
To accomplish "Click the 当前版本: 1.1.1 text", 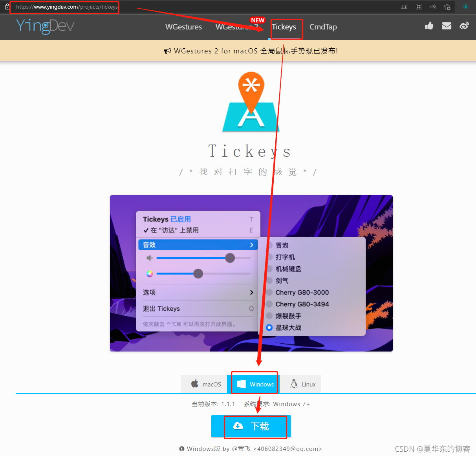I will (213, 404).
